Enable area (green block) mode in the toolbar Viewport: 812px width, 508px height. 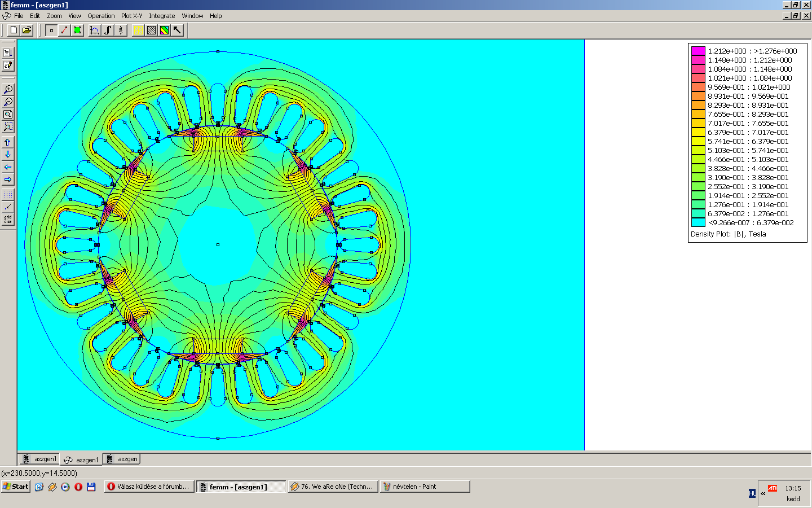point(77,30)
